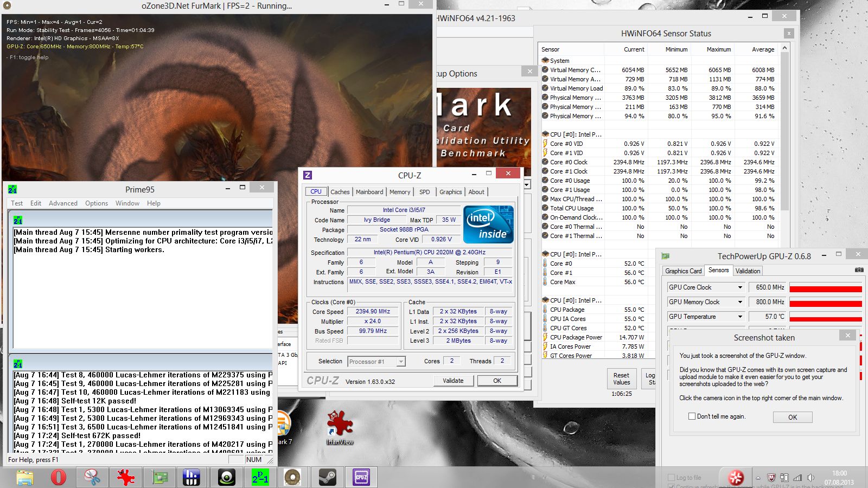Click the Validate button in CPU-Z
The image size is (868, 488).
coord(453,381)
